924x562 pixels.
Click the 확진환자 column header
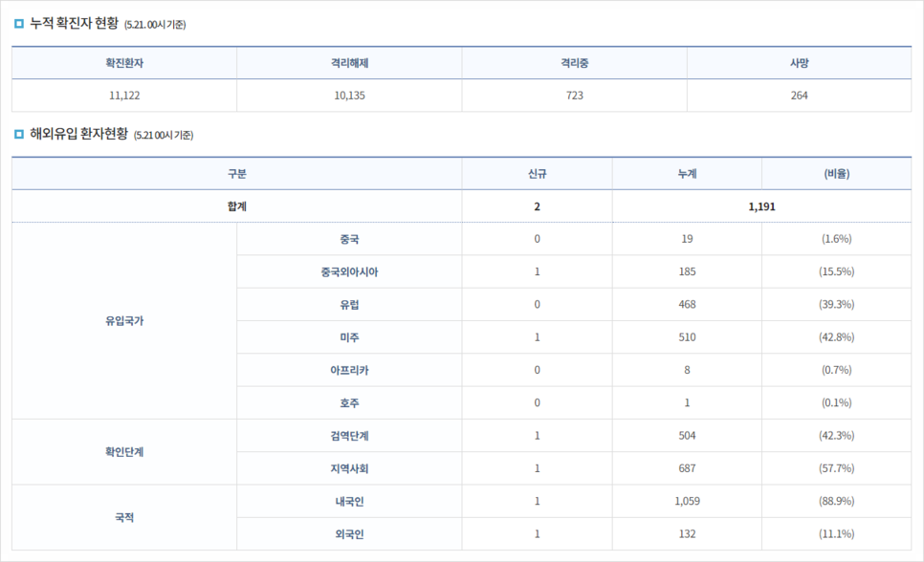(124, 63)
